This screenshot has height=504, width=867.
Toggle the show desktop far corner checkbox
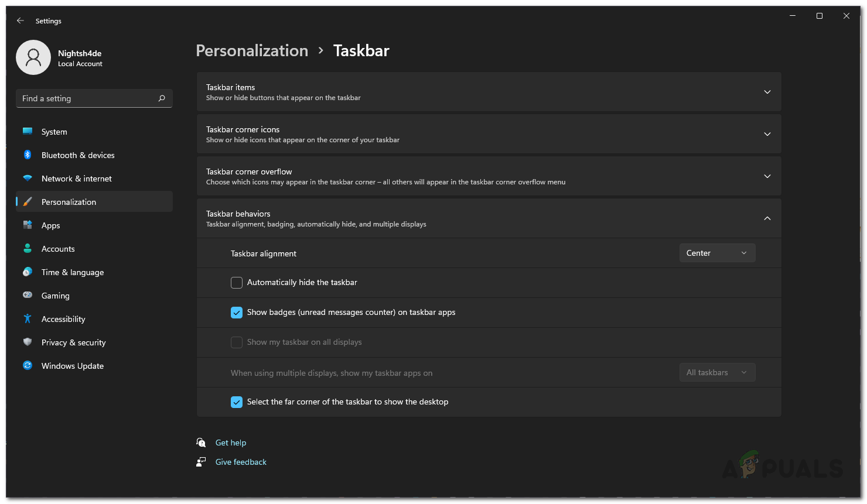(x=237, y=402)
